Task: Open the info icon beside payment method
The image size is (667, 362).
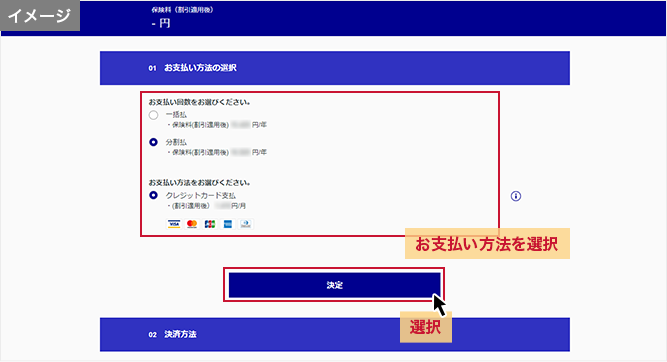Action: click(516, 196)
